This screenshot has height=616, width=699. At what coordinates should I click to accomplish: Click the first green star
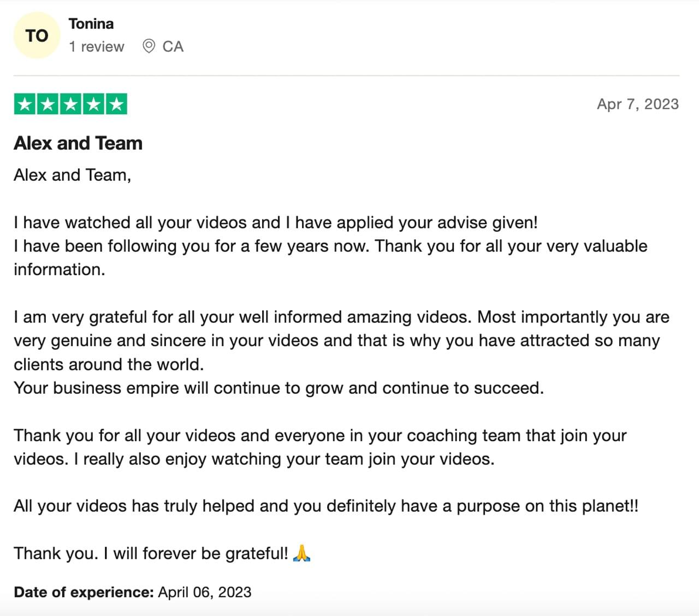point(25,104)
